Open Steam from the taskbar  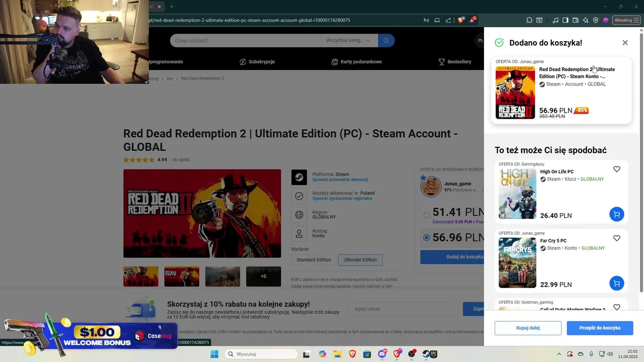(x=426, y=354)
